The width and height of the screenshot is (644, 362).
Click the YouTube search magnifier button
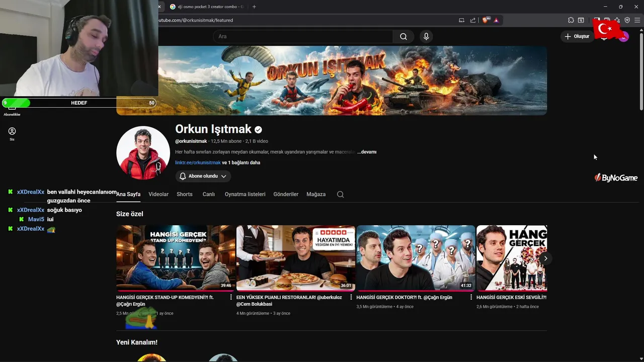pos(404,36)
